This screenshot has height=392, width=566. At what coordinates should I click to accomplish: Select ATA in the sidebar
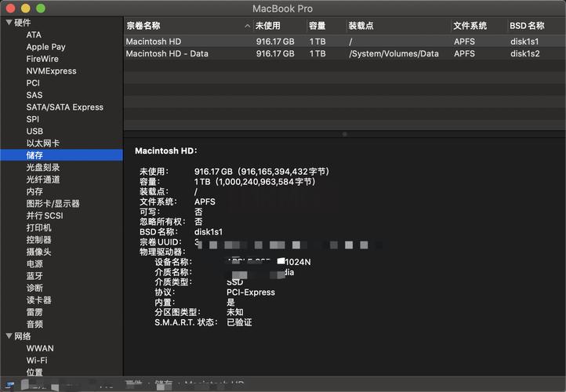coord(34,34)
